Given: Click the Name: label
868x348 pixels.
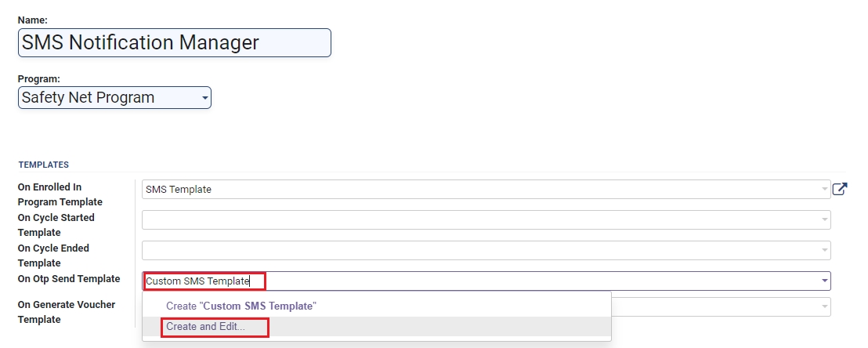Looking at the screenshot, I should tap(32, 20).
